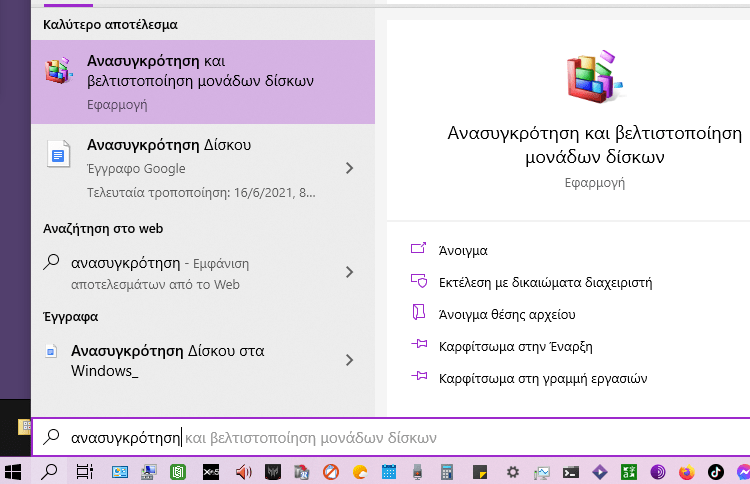The height and width of the screenshot is (484, 750).
Task: Expand the Ανασυγκρότηση Δίσκου στα Windows_ chevron
Action: click(349, 360)
